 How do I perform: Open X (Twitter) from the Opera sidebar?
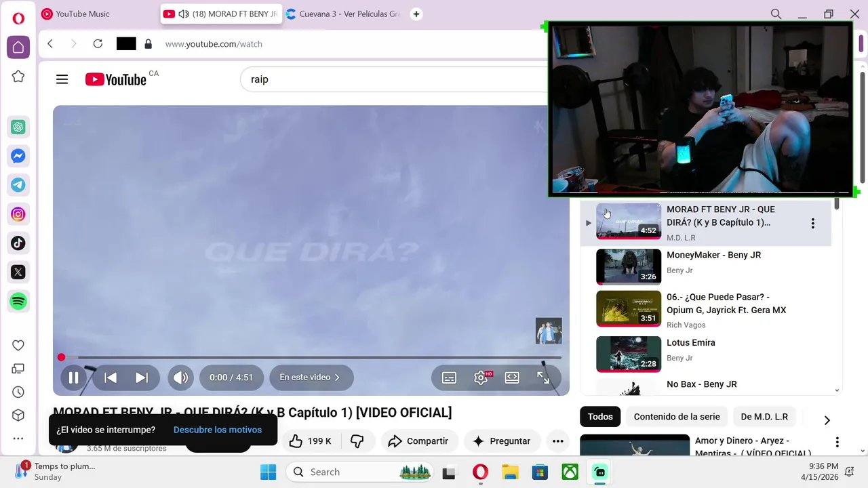[x=18, y=272]
